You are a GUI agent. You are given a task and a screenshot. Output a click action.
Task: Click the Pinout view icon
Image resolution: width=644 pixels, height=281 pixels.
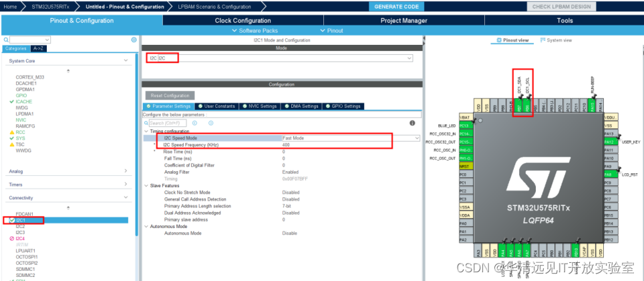(x=499, y=40)
